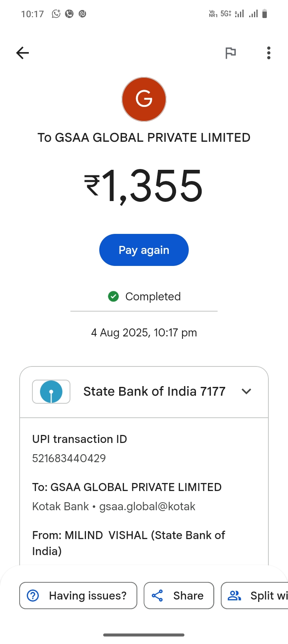This screenshot has width=288, height=644.
Task: Tap the share icon
Action: tap(158, 596)
